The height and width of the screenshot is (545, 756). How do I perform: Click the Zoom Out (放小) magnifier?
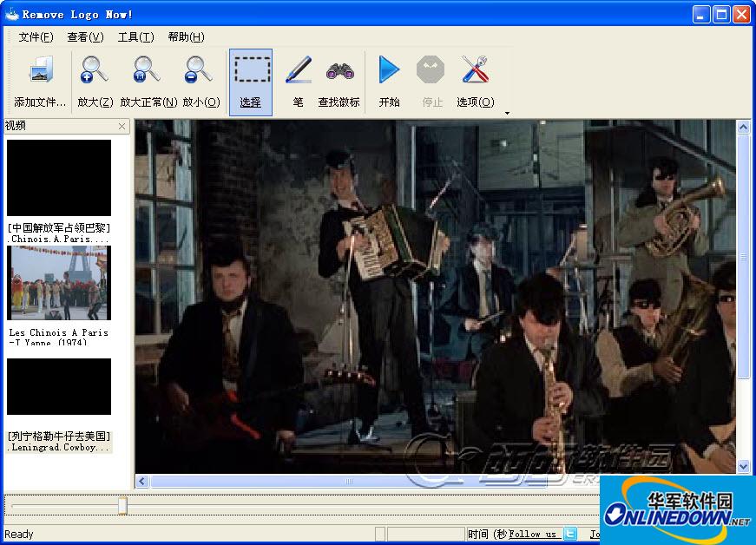click(199, 71)
